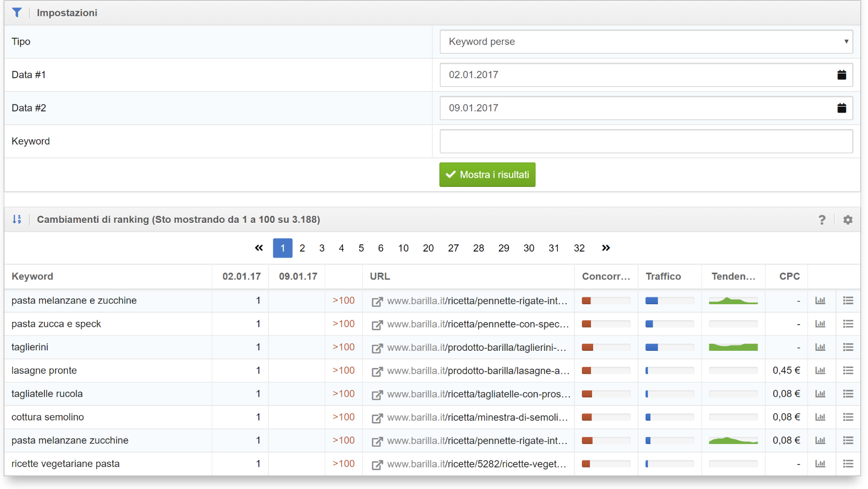Open the table settings gear icon
This screenshot has width=868, height=489.
point(848,220)
